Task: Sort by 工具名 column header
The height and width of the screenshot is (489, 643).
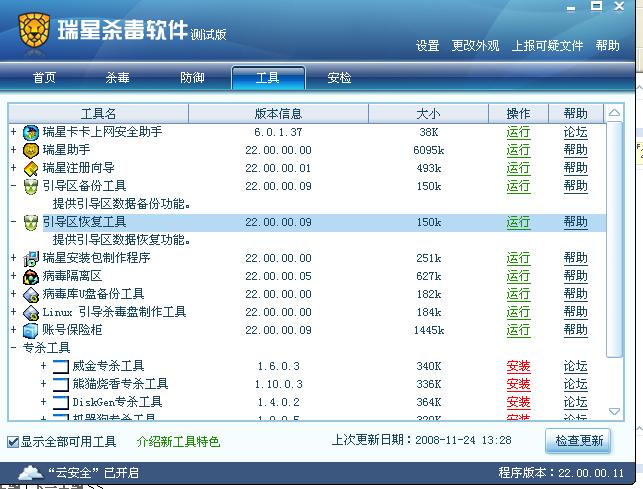Action: point(98,113)
